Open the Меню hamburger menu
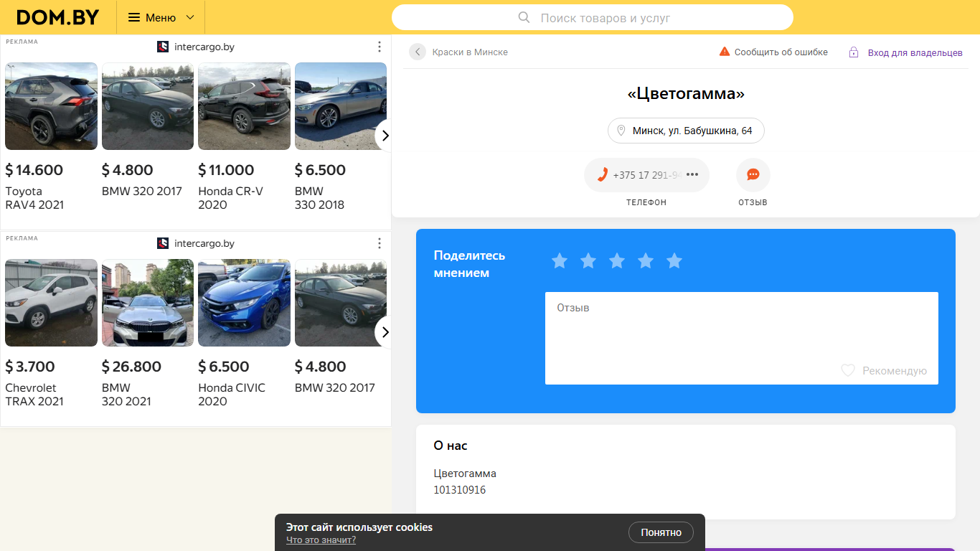Viewport: 980px width, 551px height. tap(134, 17)
